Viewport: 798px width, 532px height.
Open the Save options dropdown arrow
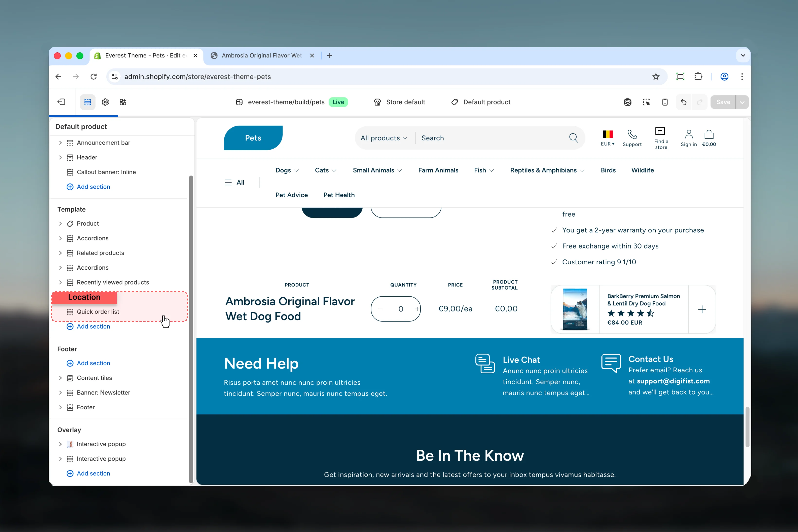coord(742,102)
